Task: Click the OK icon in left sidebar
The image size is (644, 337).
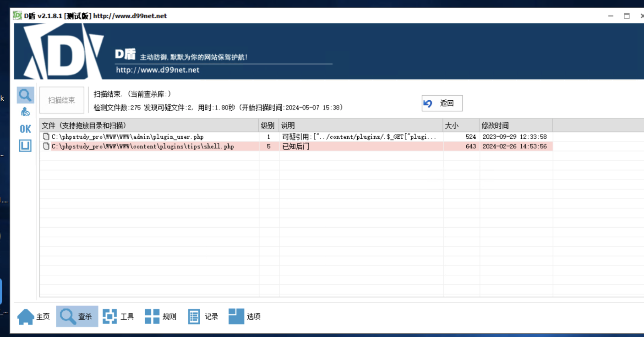Action: [x=25, y=129]
